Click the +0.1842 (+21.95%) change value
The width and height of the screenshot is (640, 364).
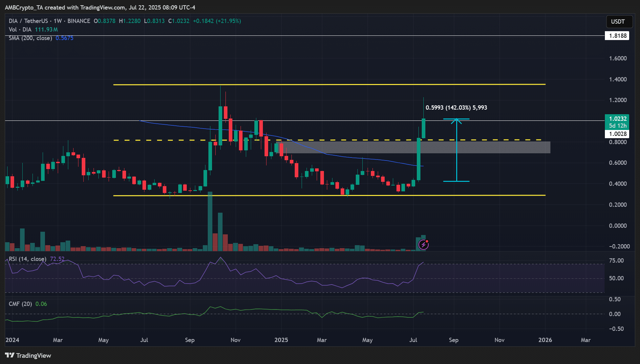click(217, 21)
